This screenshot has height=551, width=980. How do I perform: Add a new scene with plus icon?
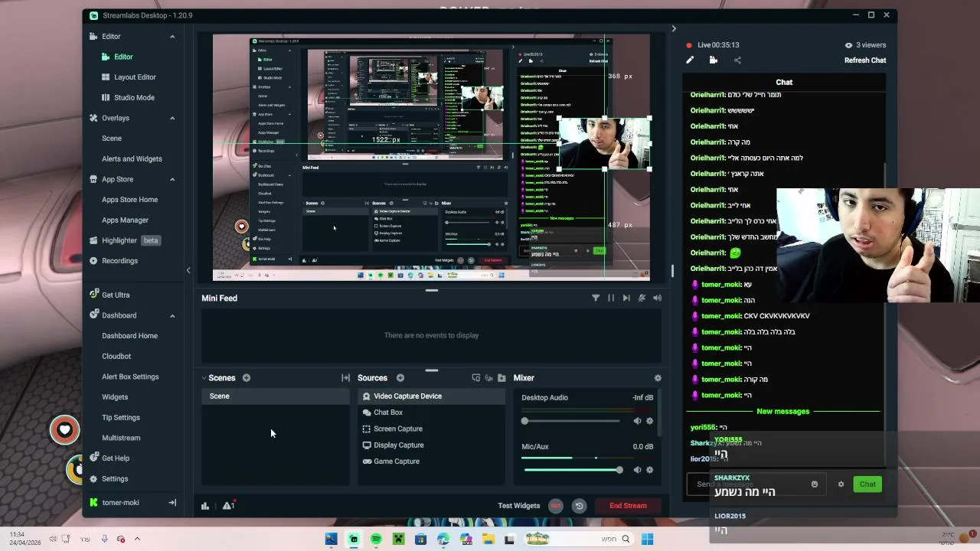[247, 378]
